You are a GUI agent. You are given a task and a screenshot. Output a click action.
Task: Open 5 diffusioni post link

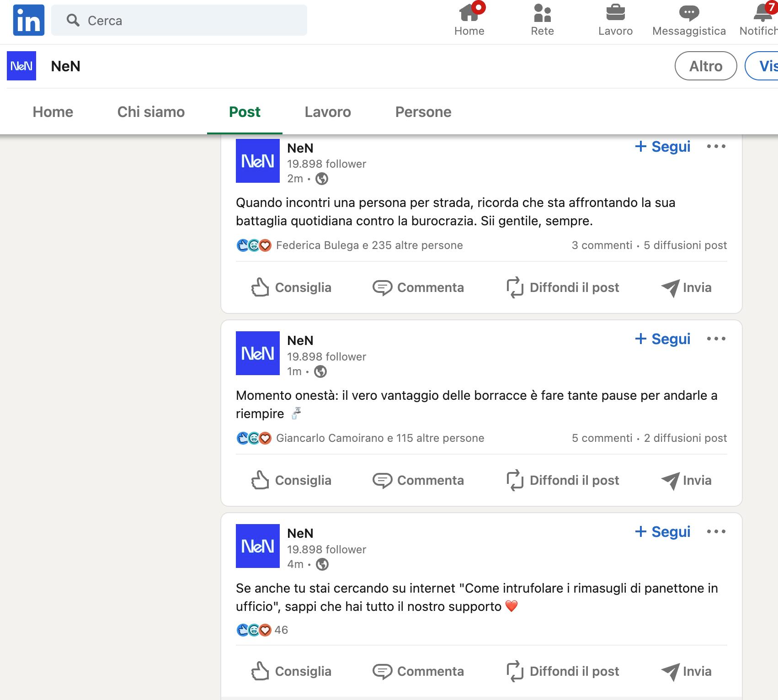(685, 245)
